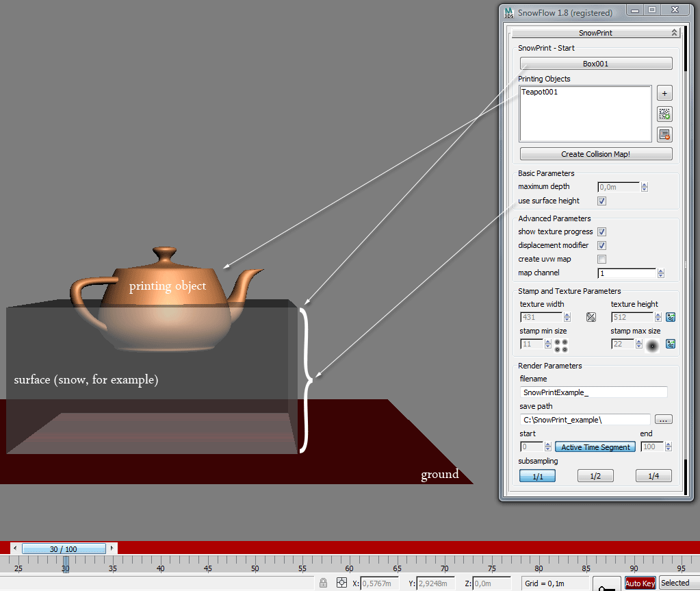Click the stamp max size field

[623, 344]
